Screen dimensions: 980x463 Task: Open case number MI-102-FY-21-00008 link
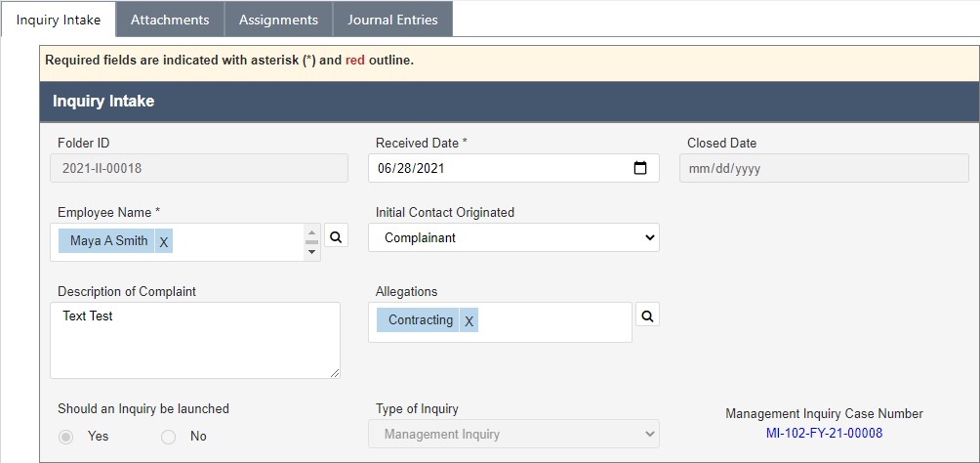[825, 433]
